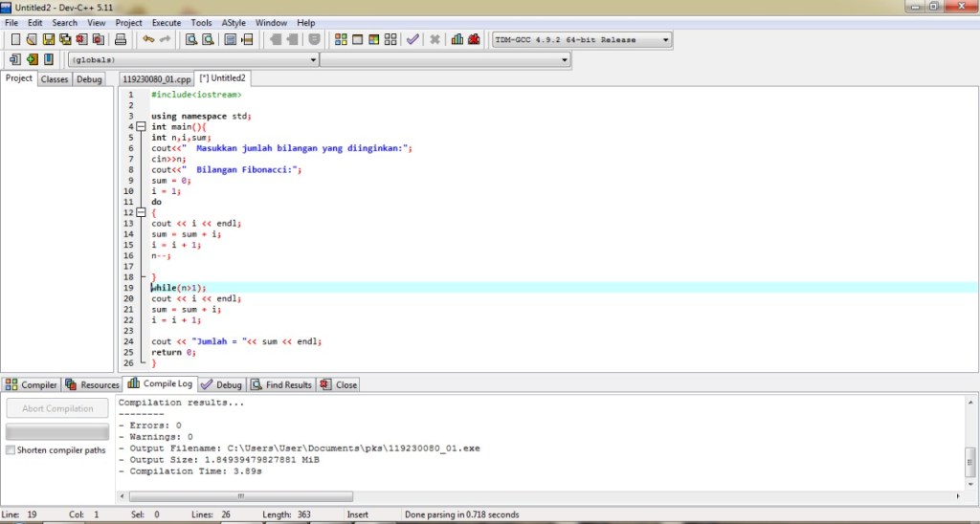Click the Undo arrow icon
This screenshot has width=980, height=524.
click(148, 40)
